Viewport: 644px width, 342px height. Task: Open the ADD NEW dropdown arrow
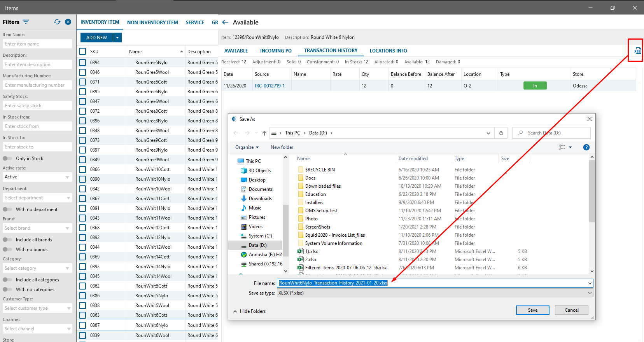(117, 38)
